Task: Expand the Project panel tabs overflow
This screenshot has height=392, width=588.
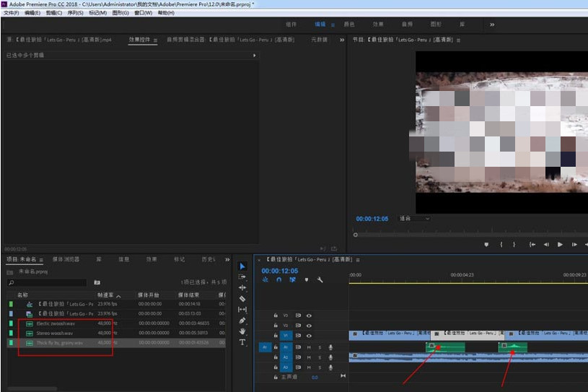Action: point(228,259)
